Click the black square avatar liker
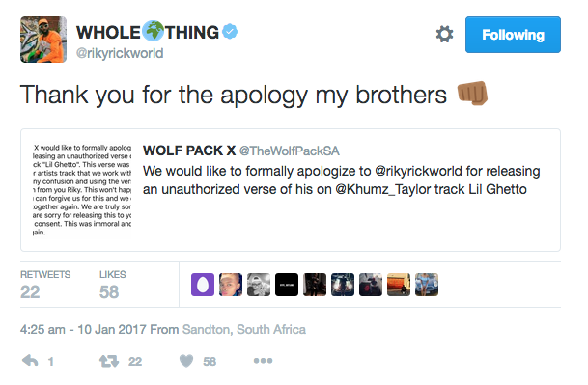The image size is (588, 385). click(x=287, y=285)
